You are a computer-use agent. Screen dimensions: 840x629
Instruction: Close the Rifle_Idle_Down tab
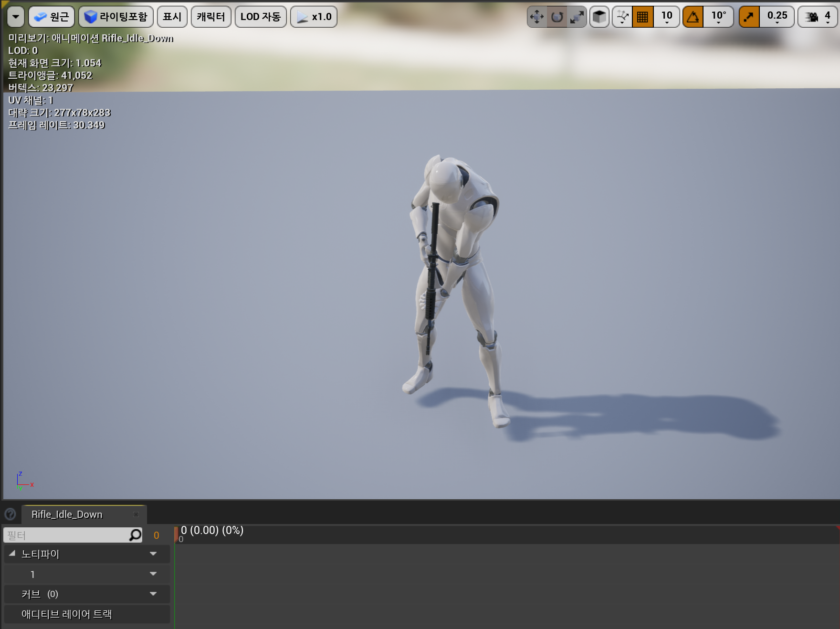pos(136,514)
